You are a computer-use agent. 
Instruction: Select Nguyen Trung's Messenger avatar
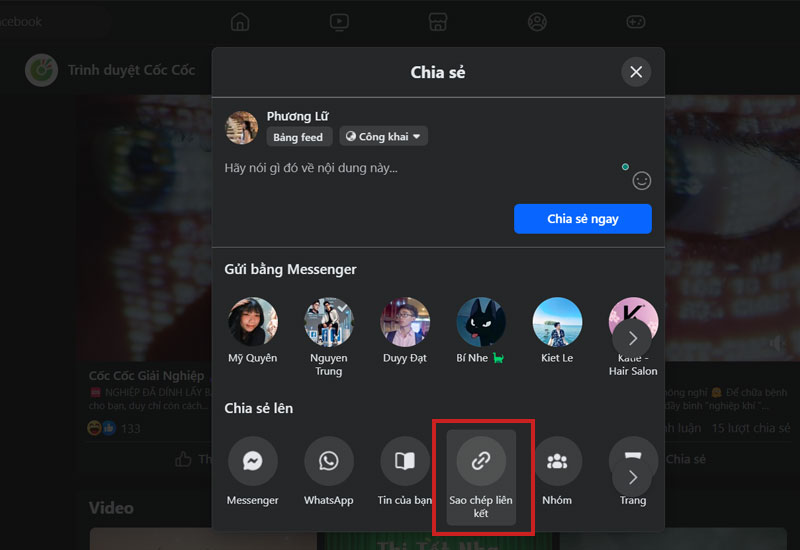[x=329, y=322]
